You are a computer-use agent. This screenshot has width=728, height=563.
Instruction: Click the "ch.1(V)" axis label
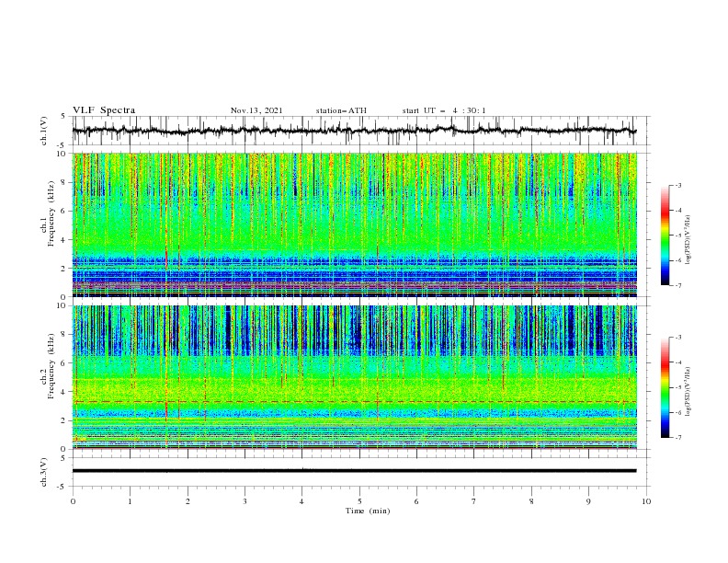[x=44, y=131]
